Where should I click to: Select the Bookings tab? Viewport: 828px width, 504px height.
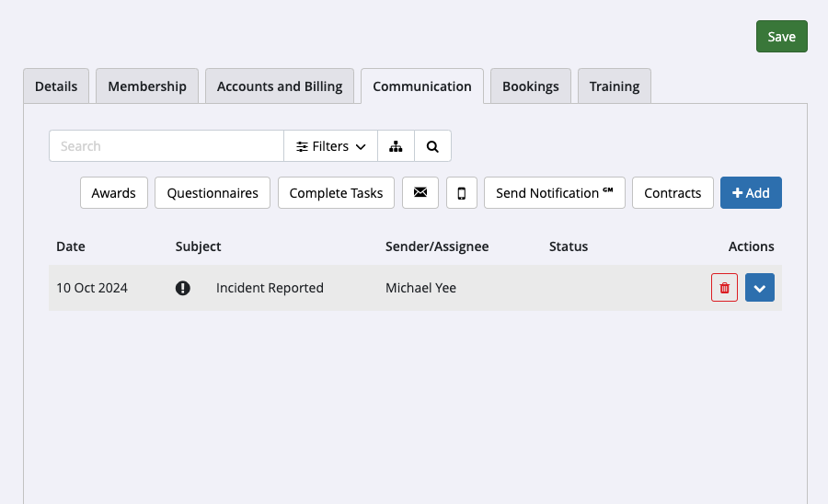pyautogui.click(x=531, y=86)
